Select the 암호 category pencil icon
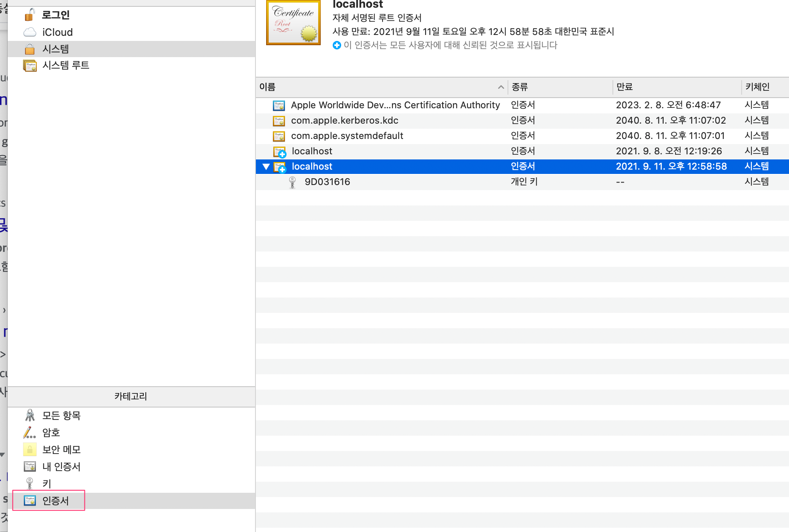The width and height of the screenshot is (789, 532). click(x=29, y=433)
